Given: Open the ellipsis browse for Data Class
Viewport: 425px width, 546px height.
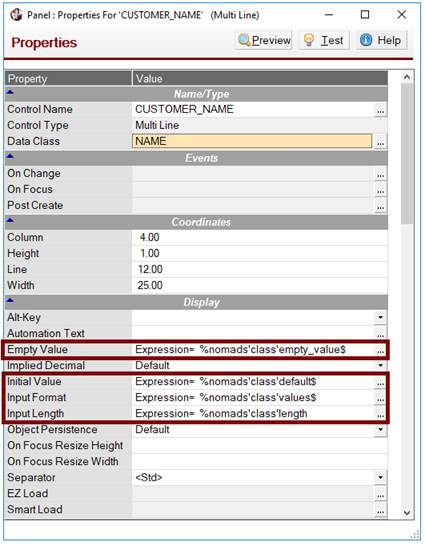Looking at the screenshot, I should (x=380, y=142).
